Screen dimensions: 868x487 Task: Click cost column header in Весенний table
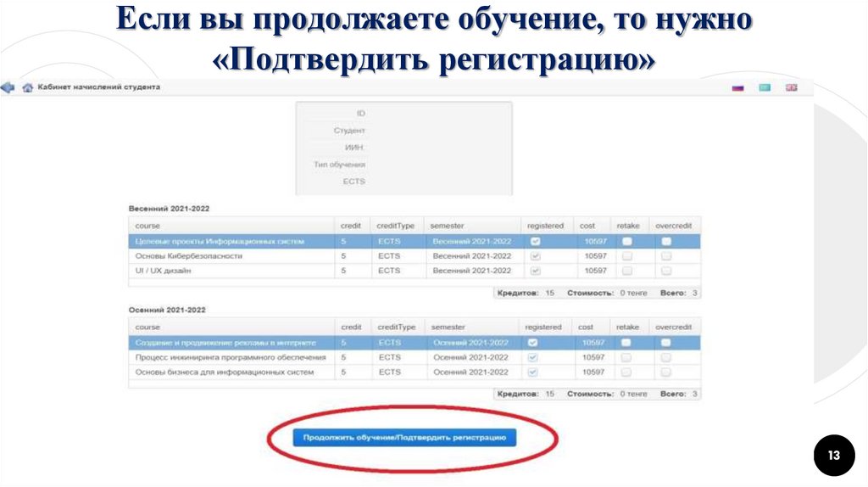coord(592,226)
